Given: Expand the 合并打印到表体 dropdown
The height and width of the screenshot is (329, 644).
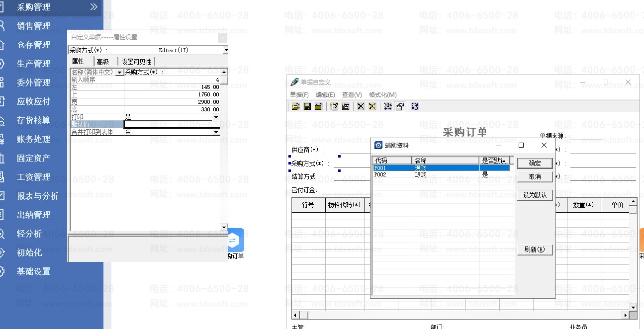Looking at the screenshot, I should point(216,132).
